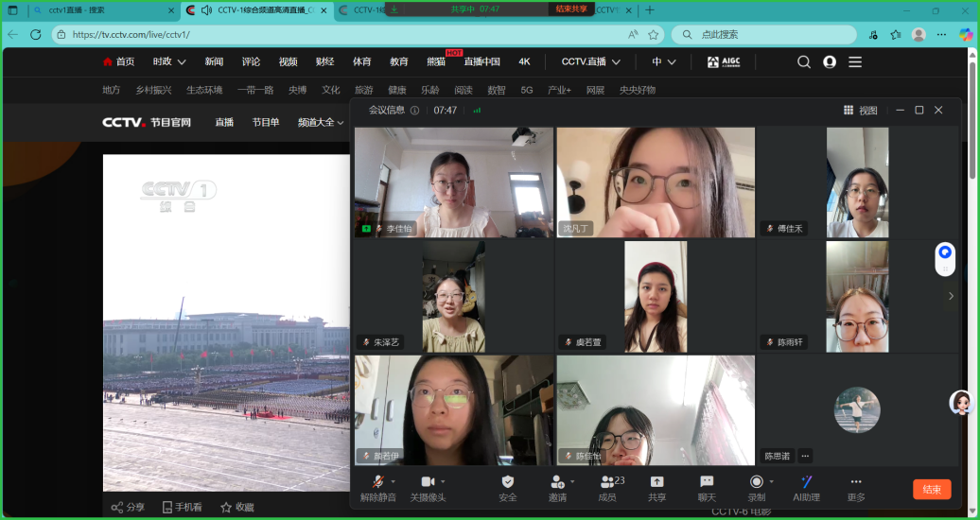Open the 新闻 menu item
This screenshot has height=520, width=980.
(214, 61)
